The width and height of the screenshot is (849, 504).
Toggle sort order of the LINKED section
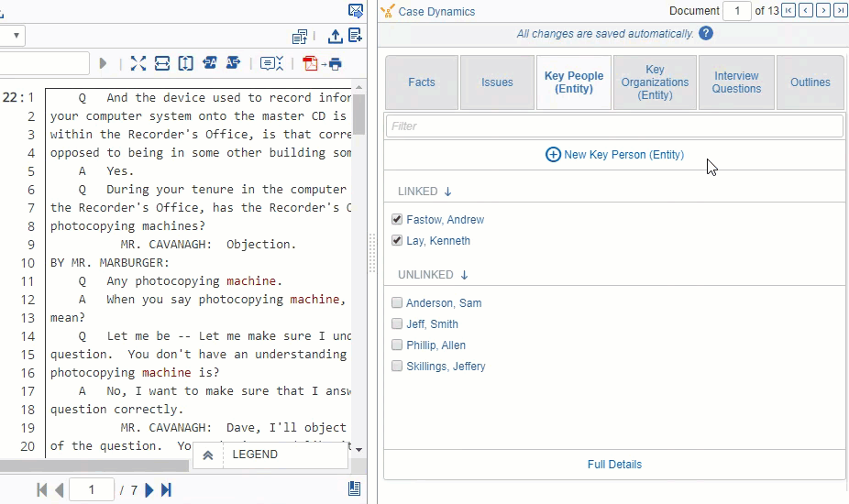[447, 192]
